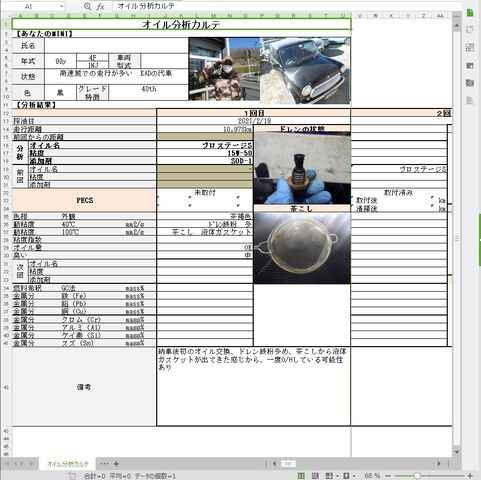Select the photo of the person at the railing
481x480 pixels.
click(x=224, y=69)
